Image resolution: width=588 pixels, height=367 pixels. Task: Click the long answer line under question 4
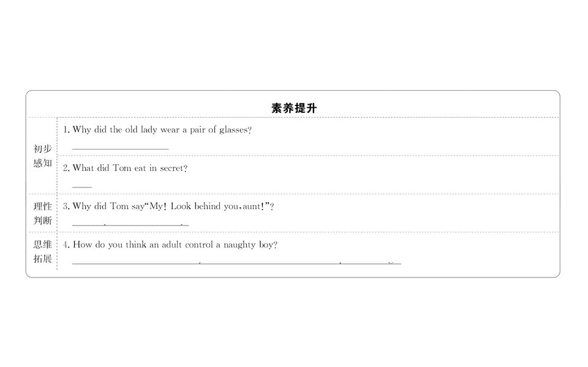tap(236, 263)
